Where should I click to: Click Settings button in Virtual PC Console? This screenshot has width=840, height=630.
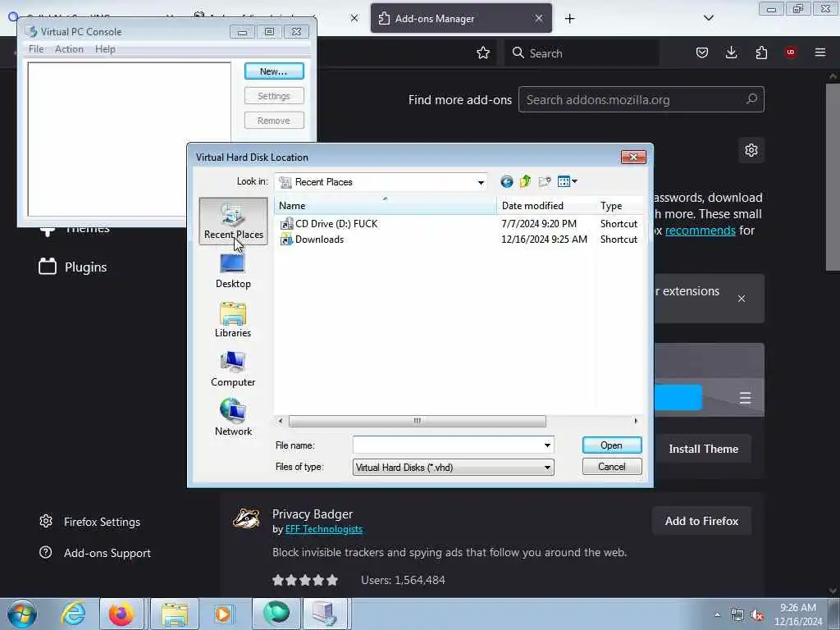coord(274,96)
